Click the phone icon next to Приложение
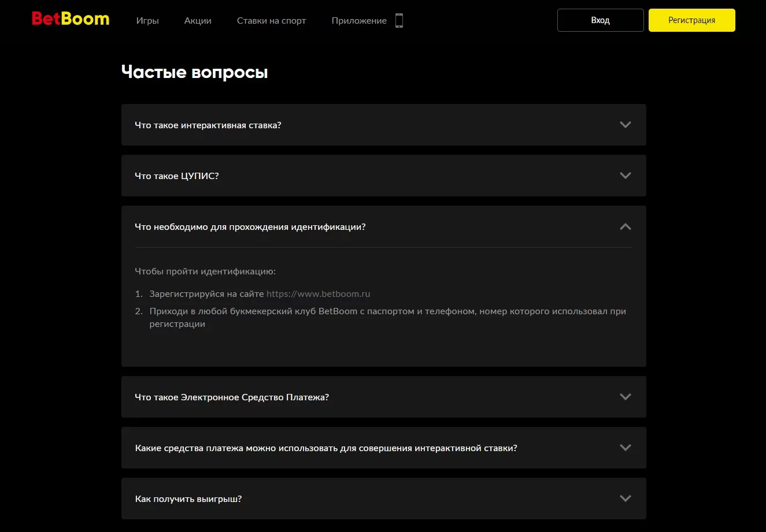Screen dimensions: 766x532 pos(399,21)
